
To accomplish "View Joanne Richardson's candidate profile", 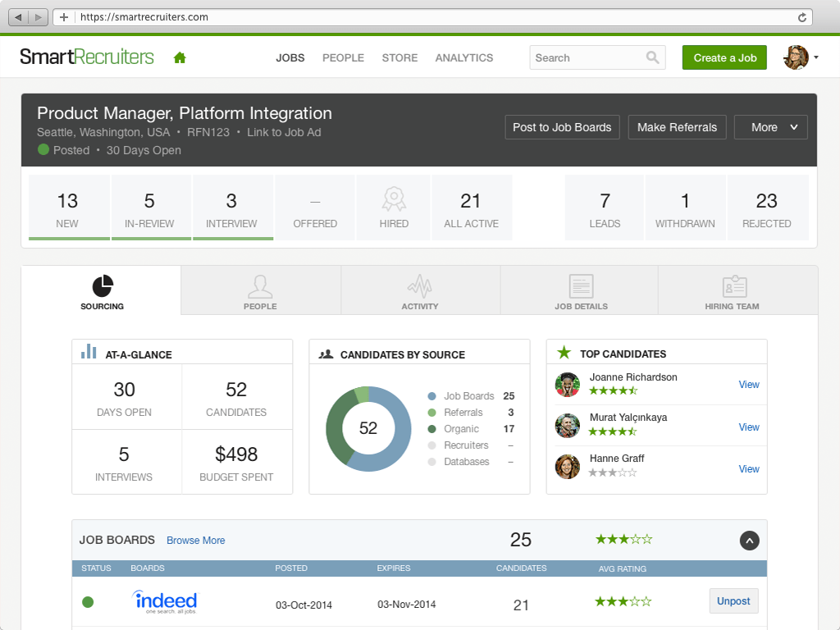I will click(749, 384).
